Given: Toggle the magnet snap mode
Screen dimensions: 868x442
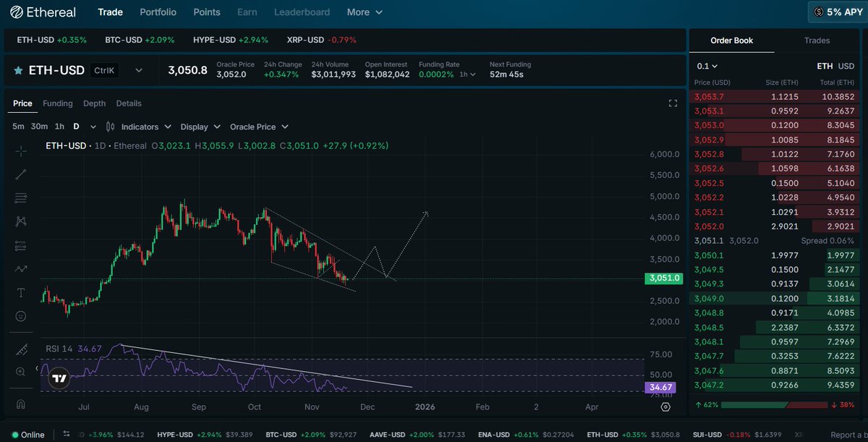Looking at the screenshot, I should pyautogui.click(x=21, y=404).
